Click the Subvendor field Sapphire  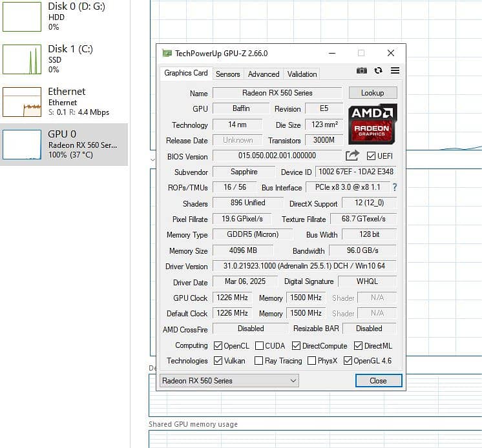[244, 172]
